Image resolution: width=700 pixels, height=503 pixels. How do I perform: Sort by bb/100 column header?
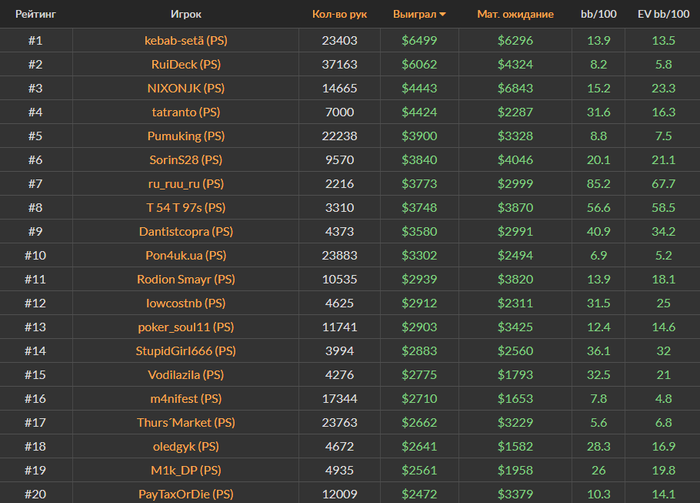(600, 15)
